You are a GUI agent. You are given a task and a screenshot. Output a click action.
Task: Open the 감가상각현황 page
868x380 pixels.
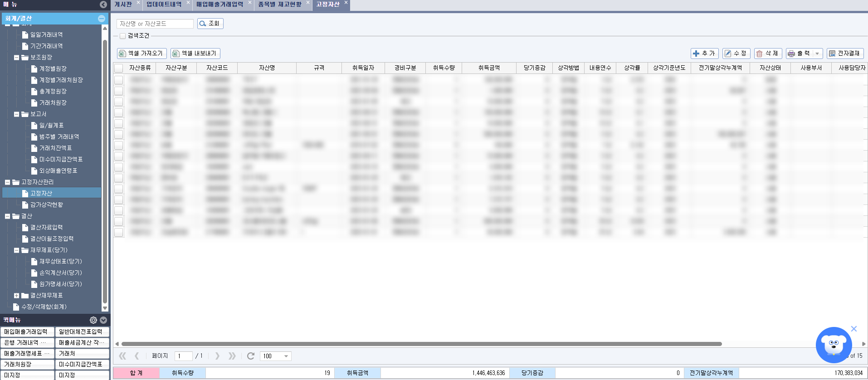[46, 205]
